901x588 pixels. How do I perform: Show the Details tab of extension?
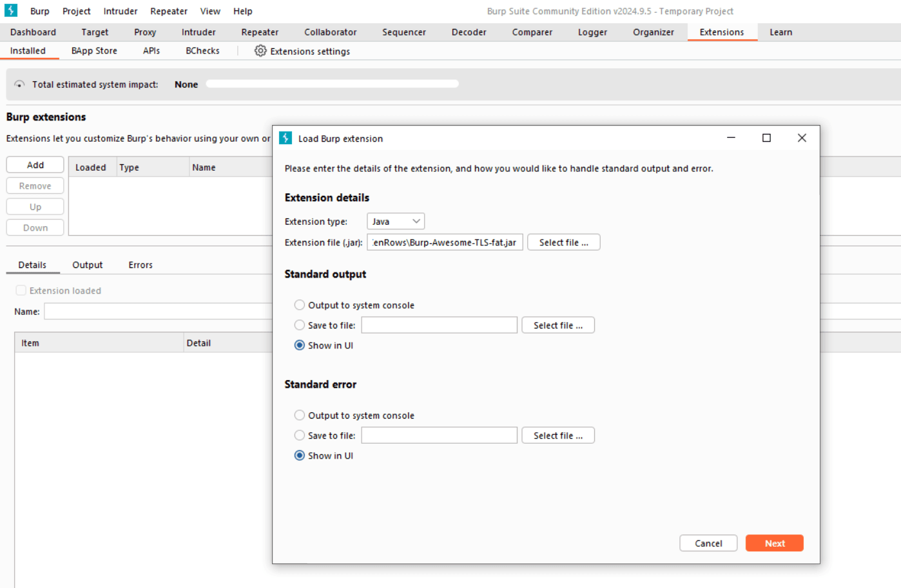(32, 265)
